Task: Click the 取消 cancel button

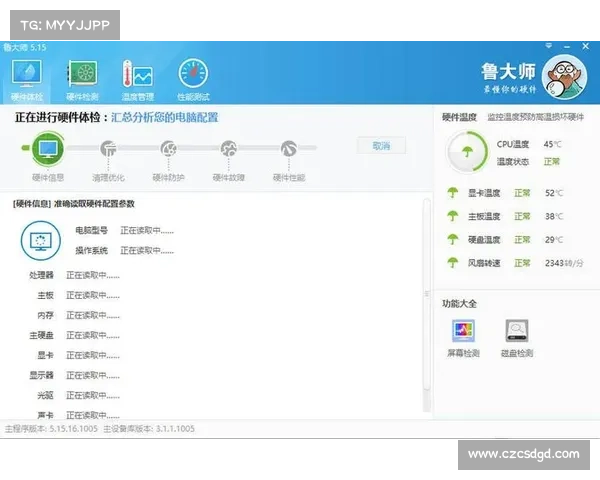Action: [381, 145]
